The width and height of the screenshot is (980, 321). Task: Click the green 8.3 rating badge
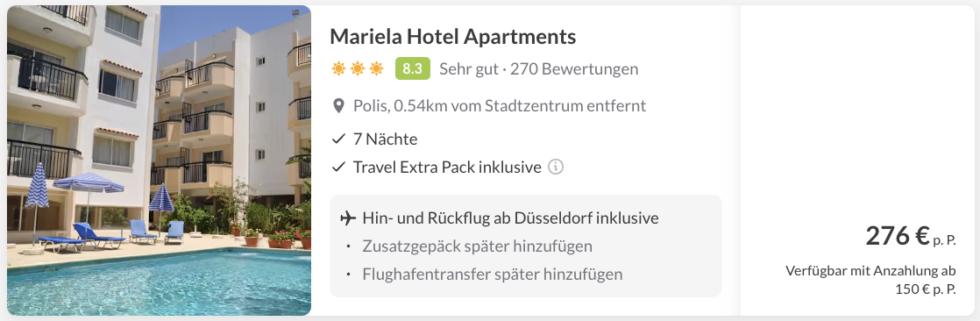[413, 68]
